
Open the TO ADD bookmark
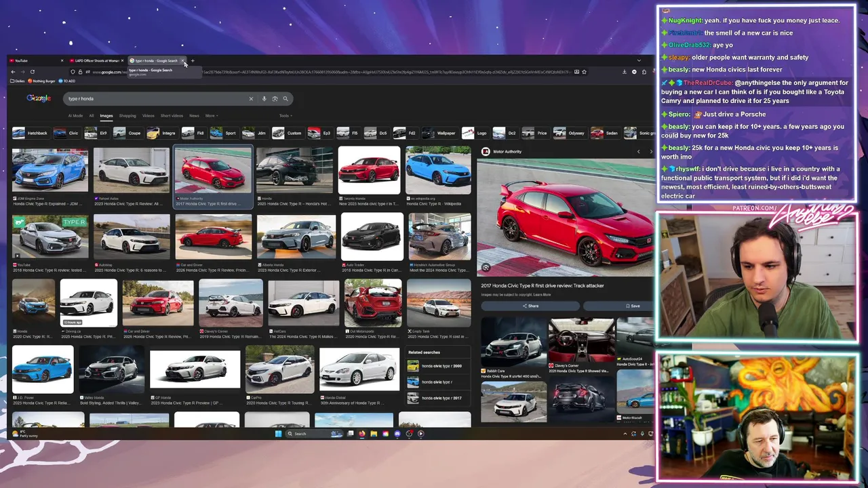(67, 81)
